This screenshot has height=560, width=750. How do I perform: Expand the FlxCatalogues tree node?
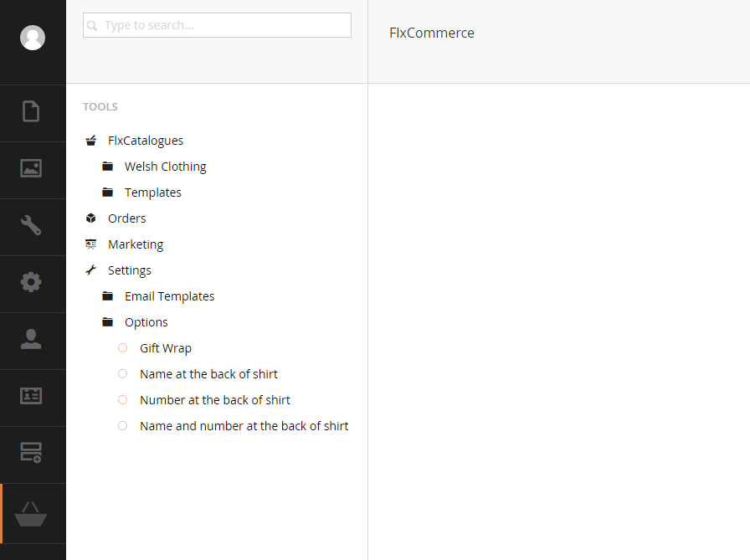click(x=146, y=141)
